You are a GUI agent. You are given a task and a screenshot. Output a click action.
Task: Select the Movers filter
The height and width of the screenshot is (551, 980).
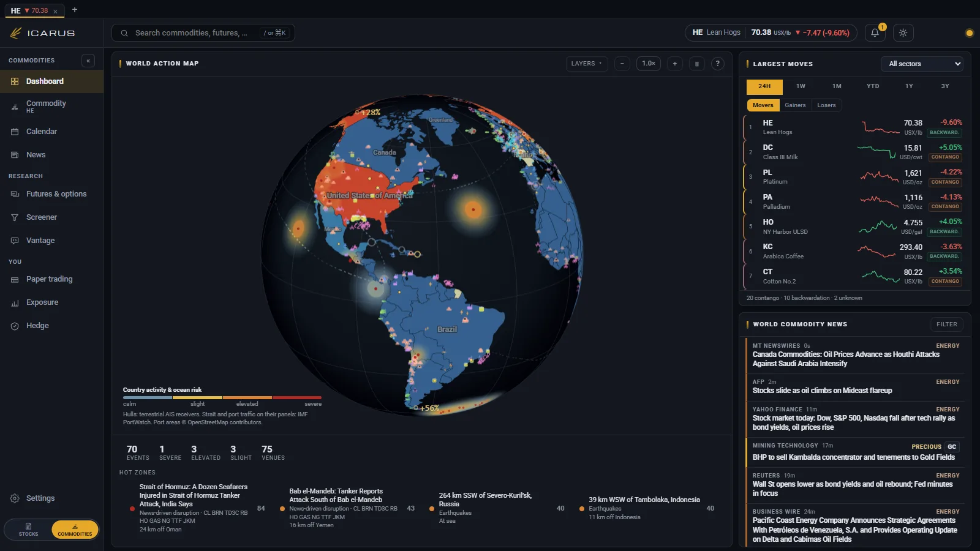[763, 105]
